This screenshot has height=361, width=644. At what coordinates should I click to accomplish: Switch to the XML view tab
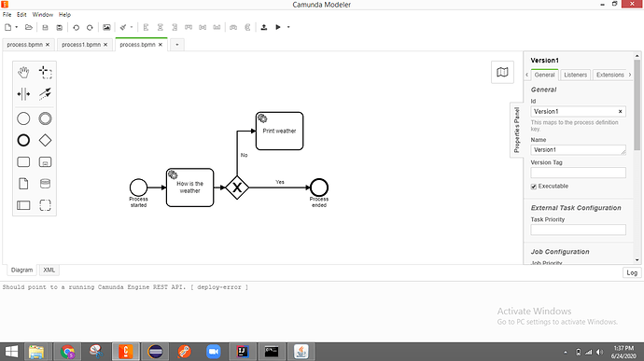point(49,270)
